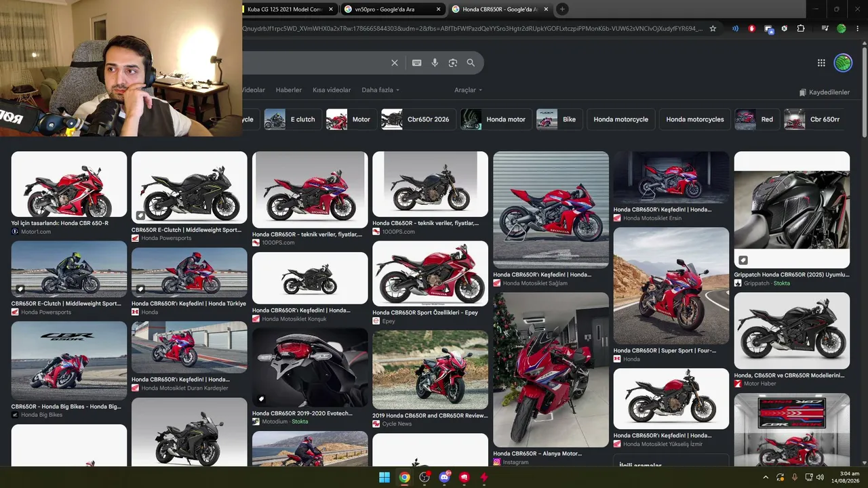Open the media controls icon in Chrome toolbar
Screen dimensions: 868x488
[825, 28]
